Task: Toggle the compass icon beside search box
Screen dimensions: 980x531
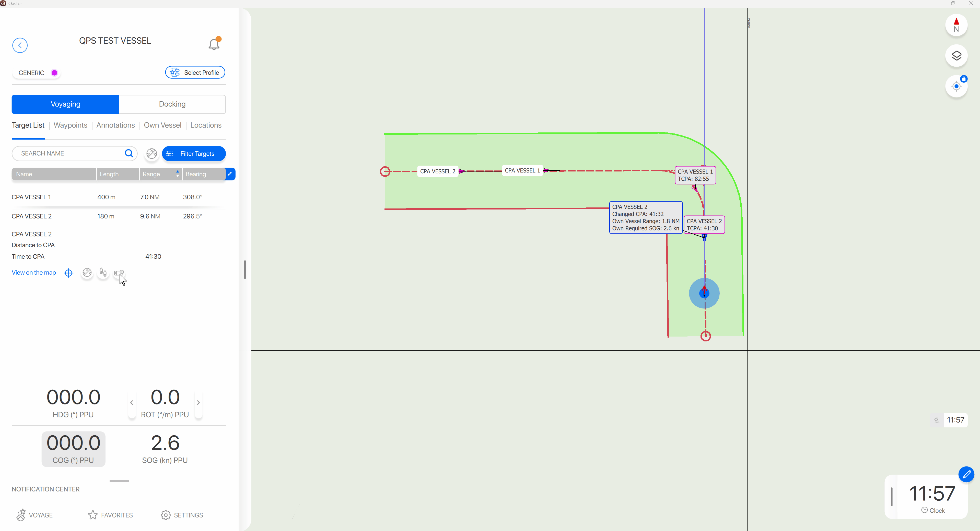Action: (x=151, y=154)
